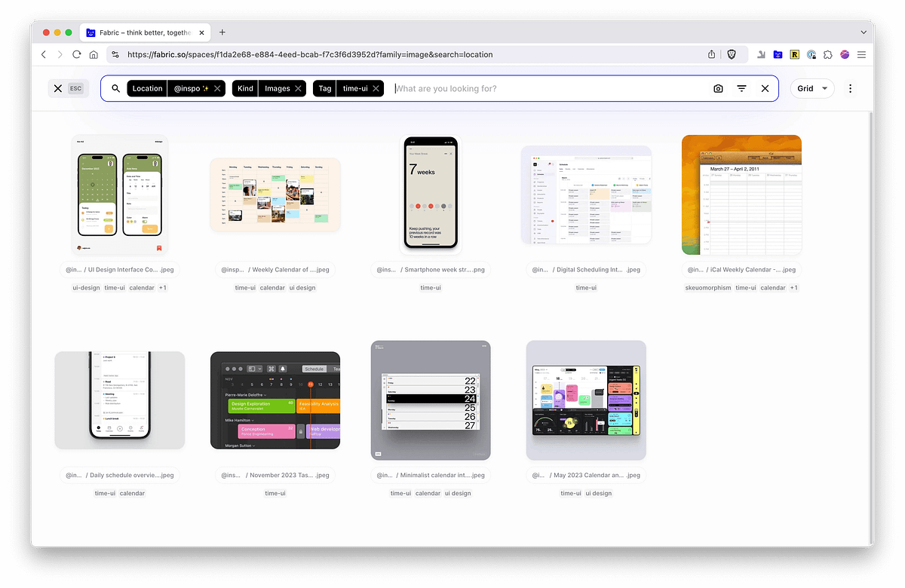
Task: Click the 'Weekly Calendar of ... .jpeg' file name
Action: (290, 269)
